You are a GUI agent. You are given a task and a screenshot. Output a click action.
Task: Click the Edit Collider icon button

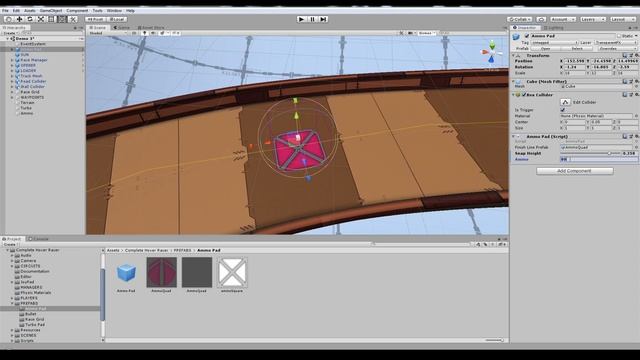(565, 102)
